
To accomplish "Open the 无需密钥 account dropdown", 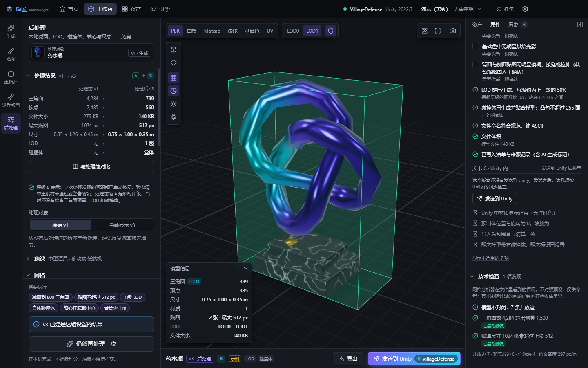I will tap(468, 9).
